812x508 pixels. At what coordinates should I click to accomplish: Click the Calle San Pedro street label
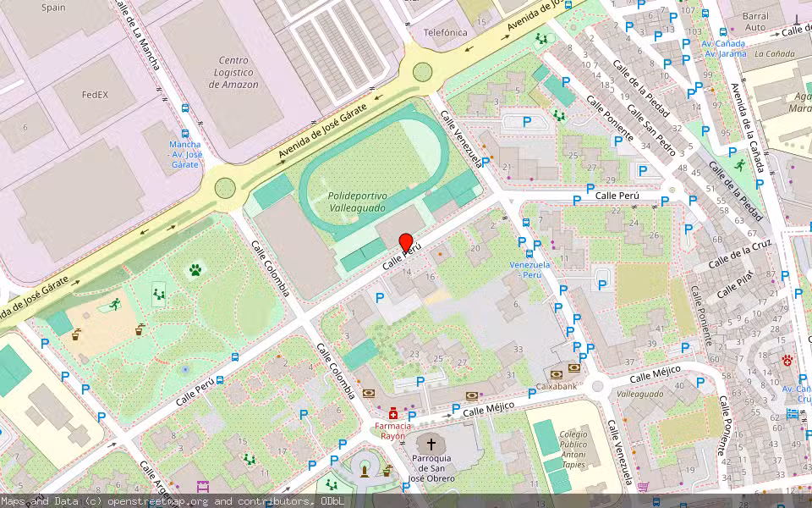tap(651, 130)
